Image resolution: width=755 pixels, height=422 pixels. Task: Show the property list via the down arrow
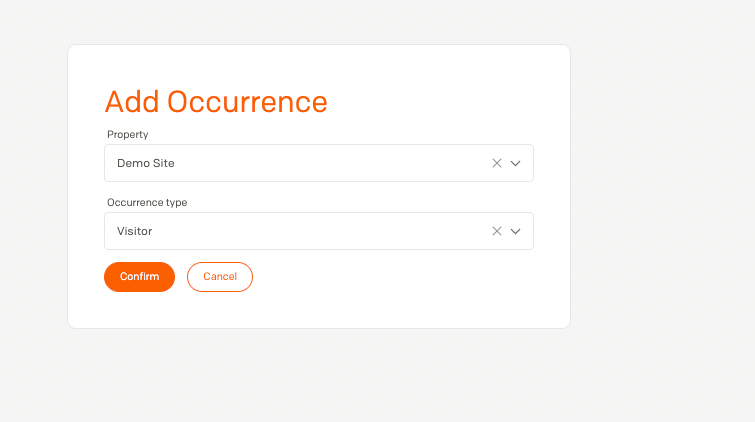pyautogui.click(x=516, y=163)
